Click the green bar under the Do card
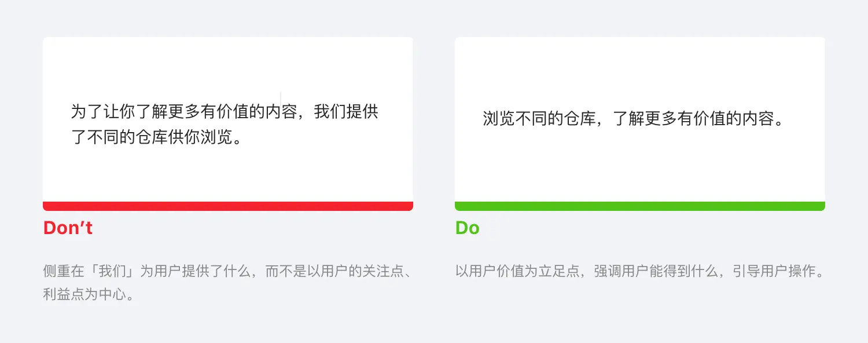The height and width of the screenshot is (343, 868). [639, 206]
